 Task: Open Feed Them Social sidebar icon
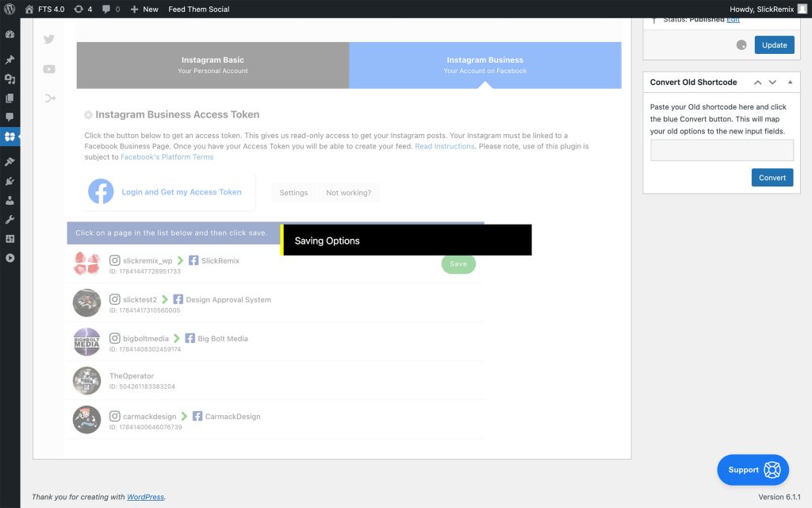pyautogui.click(x=10, y=137)
